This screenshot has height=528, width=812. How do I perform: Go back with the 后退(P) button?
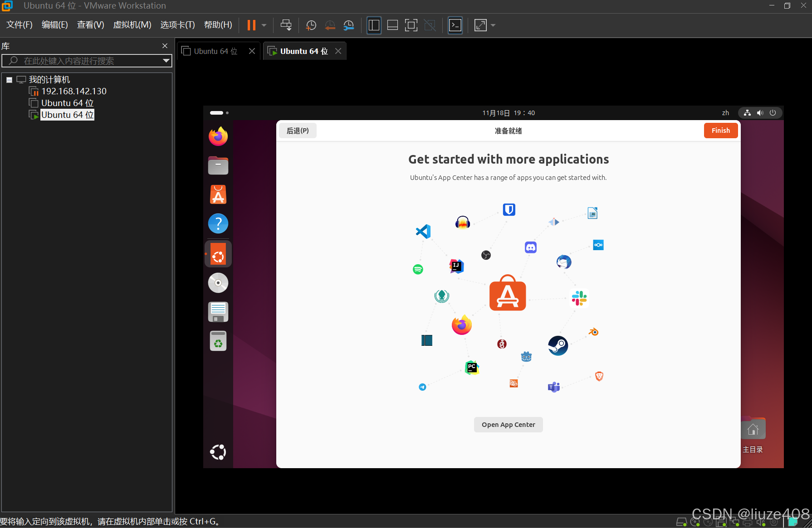click(298, 131)
